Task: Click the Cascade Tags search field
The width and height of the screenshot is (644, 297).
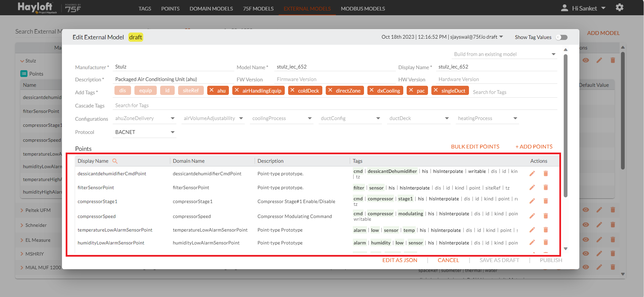Action: pyautogui.click(x=335, y=105)
